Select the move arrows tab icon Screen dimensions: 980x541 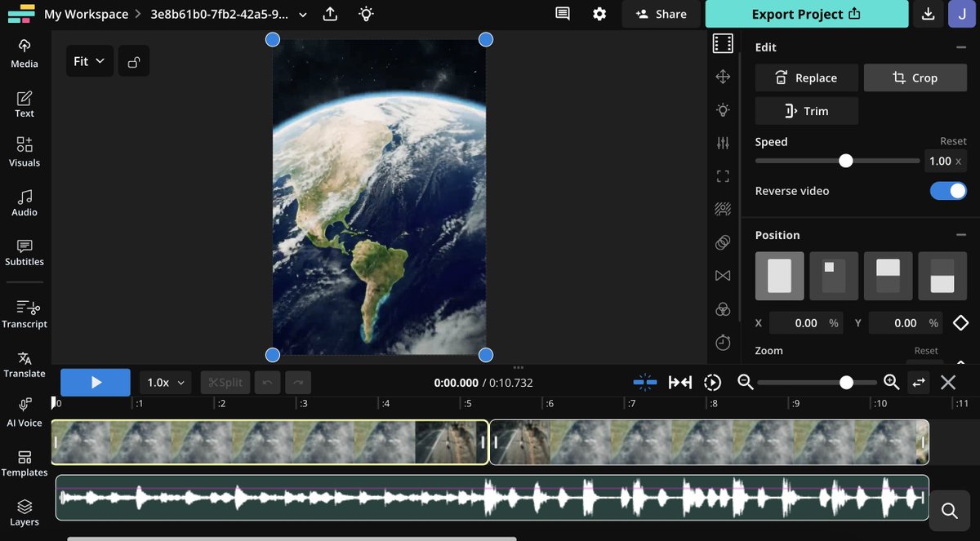(x=723, y=77)
